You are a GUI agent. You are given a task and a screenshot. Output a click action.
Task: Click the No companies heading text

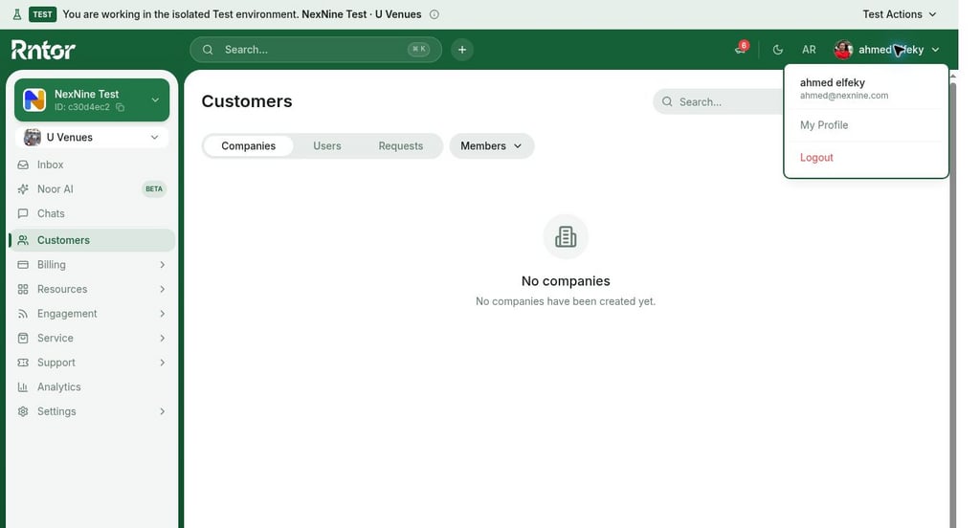click(x=566, y=281)
